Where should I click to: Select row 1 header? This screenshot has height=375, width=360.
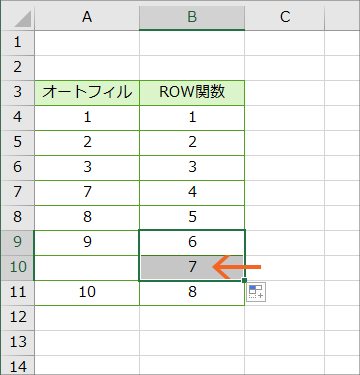pos(17,43)
